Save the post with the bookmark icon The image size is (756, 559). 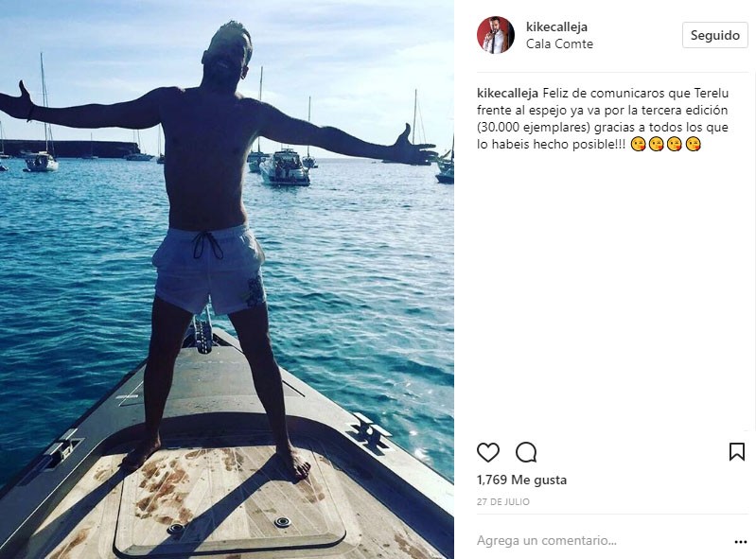(x=737, y=452)
